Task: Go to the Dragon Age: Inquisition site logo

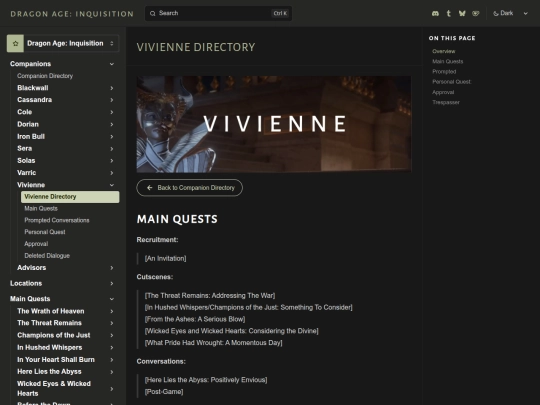Action: (72, 14)
